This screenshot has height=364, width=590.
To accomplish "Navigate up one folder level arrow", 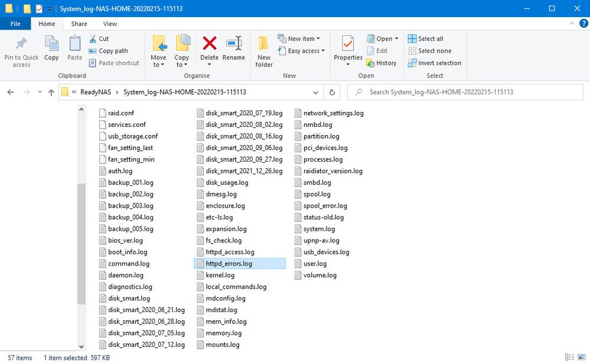I will pos(51,93).
